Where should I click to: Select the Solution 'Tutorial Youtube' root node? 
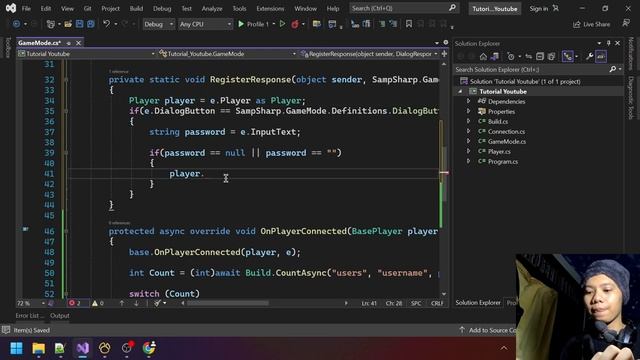[524, 81]
